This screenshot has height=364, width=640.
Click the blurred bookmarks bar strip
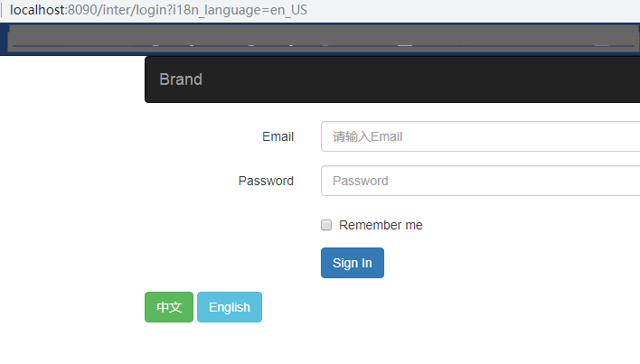316,40
